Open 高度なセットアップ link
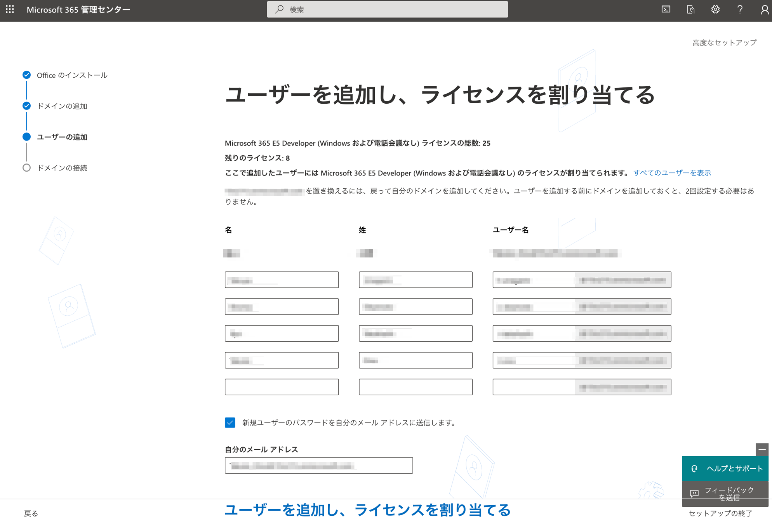The width and height of the screenshot is (772, 532). 724,42
